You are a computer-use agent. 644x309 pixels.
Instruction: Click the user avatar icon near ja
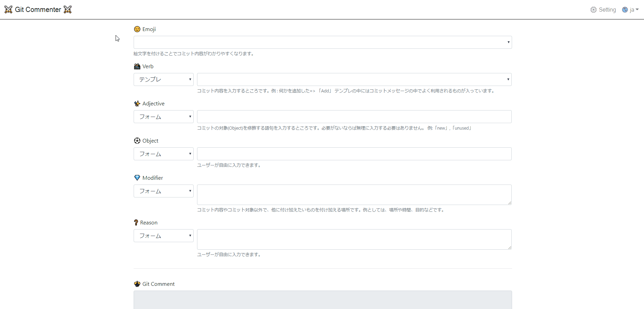[625, 10]
